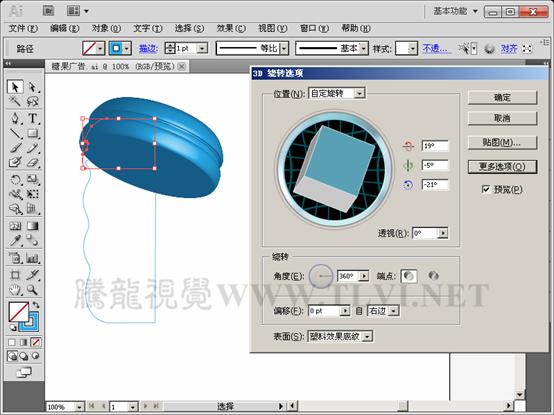Select the Blend tool

point(32,241)
